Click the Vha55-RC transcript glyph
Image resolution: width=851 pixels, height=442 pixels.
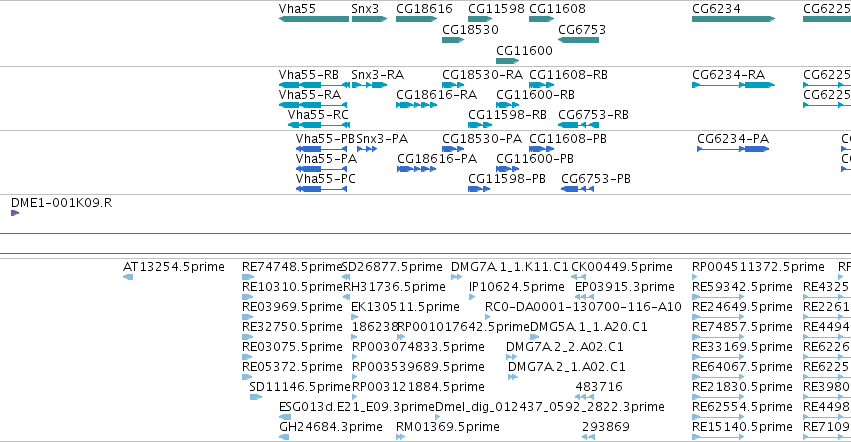pos(319,125)
